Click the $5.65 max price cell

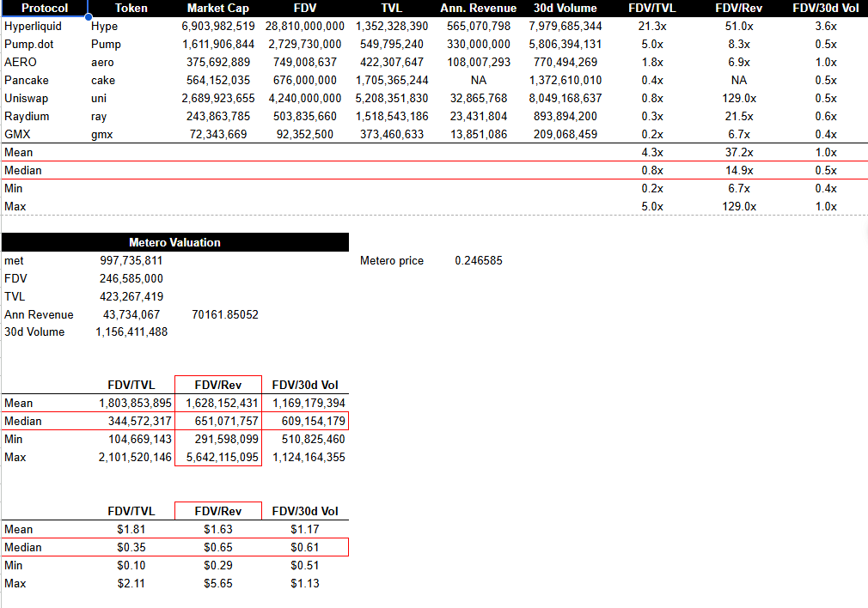pyautogui.click(x=218, y=584)
